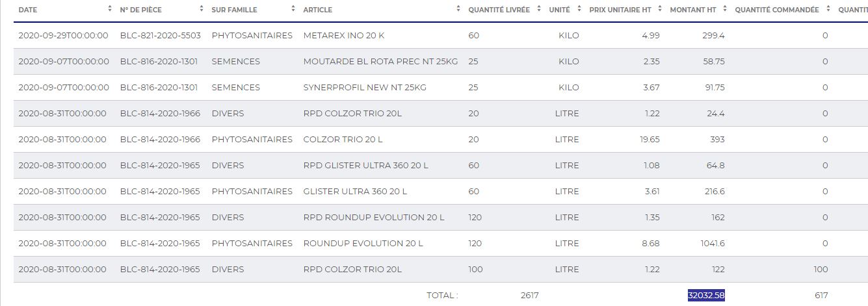Click the sort icon beside QUANTITÉ COMMANDÉE
This screenshot has height=306, width=868.
coord(828,10)
